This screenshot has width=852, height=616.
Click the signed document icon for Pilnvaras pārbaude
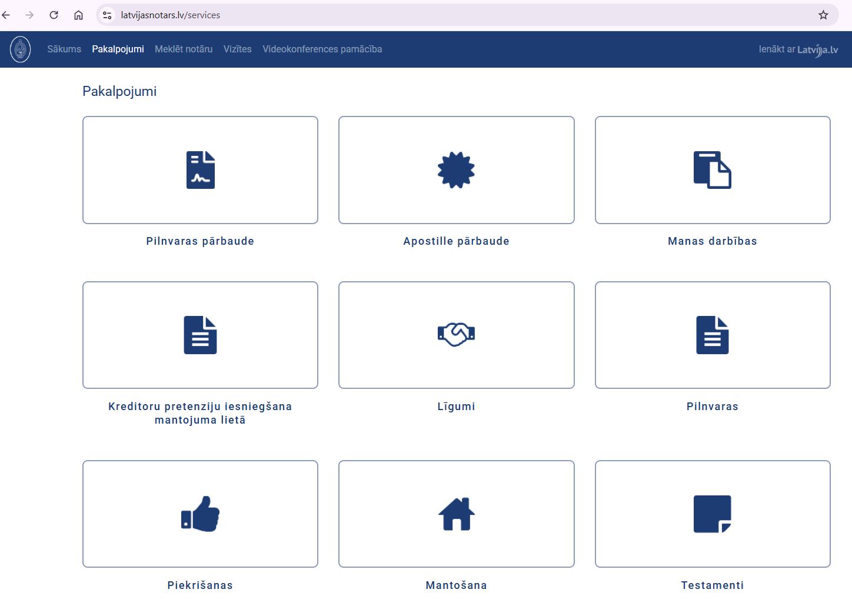200,170
